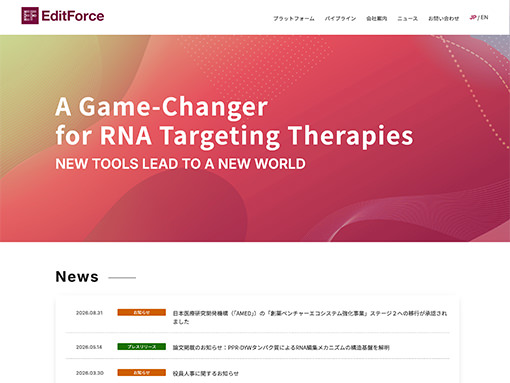
Task: Open the プラットフォーム menu item
Action: [x=294, y=19]
